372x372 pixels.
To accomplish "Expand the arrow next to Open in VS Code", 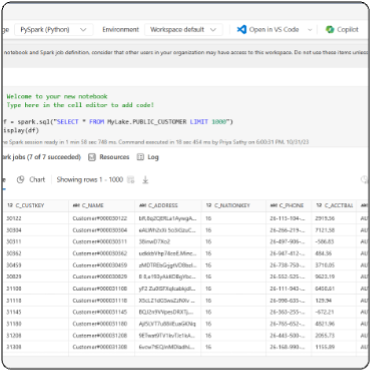I will coord(310,30).
